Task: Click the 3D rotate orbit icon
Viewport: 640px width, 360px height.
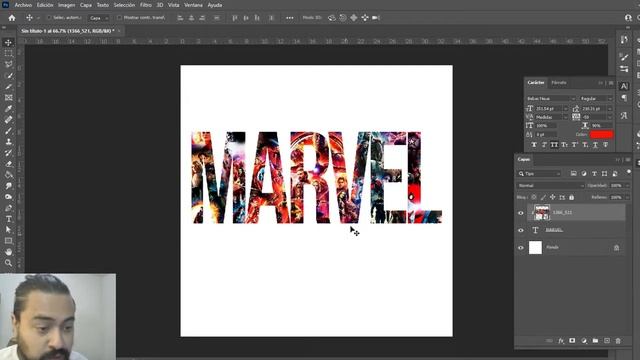Action: (x=332, y=18)
